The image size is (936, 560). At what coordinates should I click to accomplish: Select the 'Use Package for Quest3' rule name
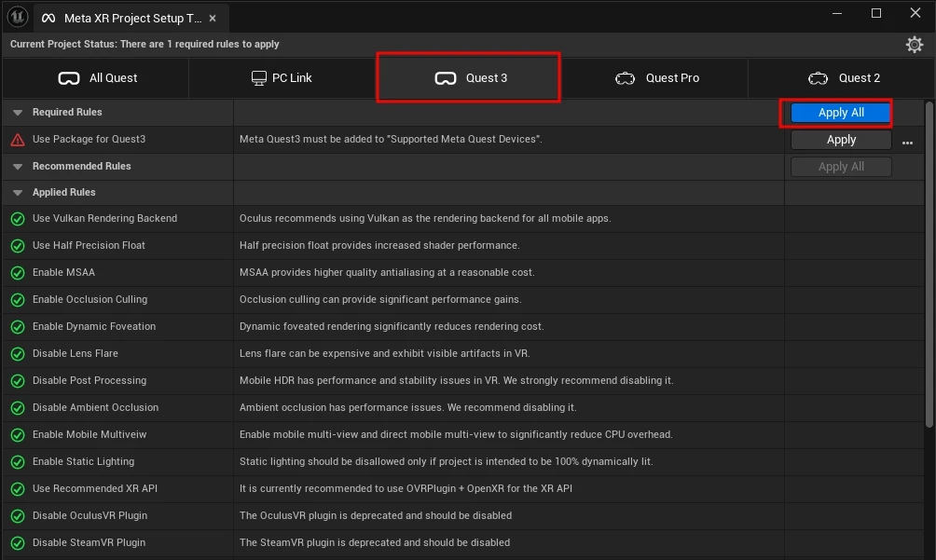(89, 139)
